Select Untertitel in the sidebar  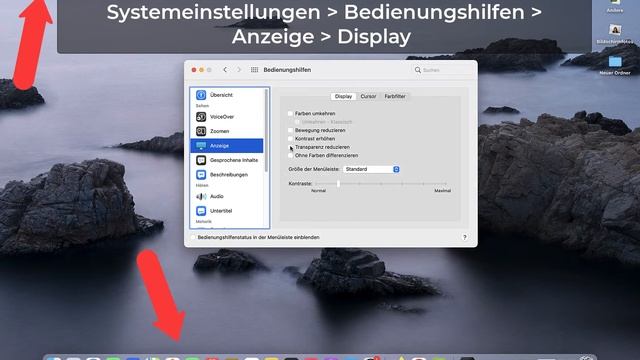coord(227,211)
